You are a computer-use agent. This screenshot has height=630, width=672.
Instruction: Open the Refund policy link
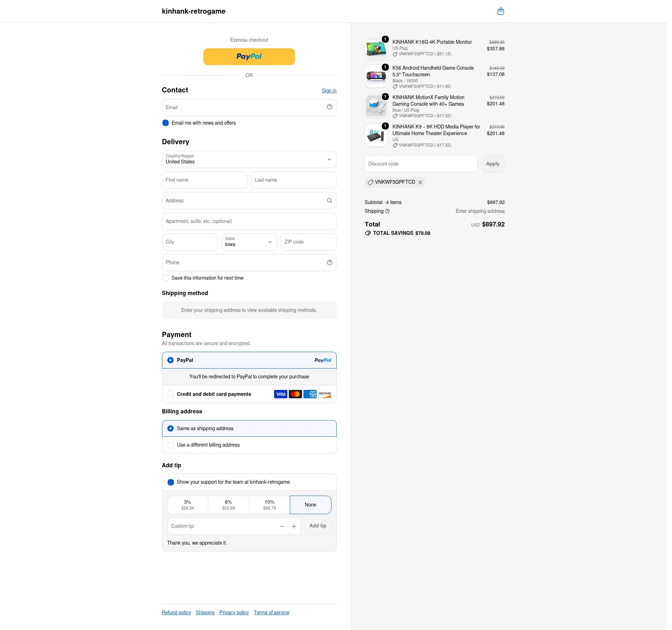point(176,612)
